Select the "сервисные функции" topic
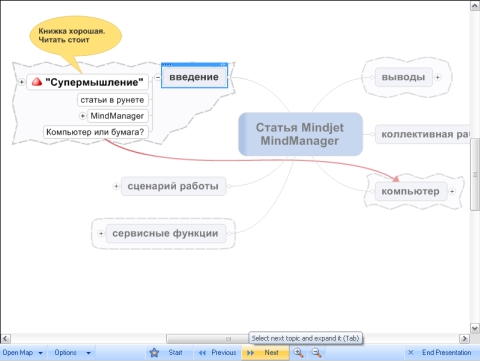The height and width of the screenshot is (361, 480). [x=166, y=233]
